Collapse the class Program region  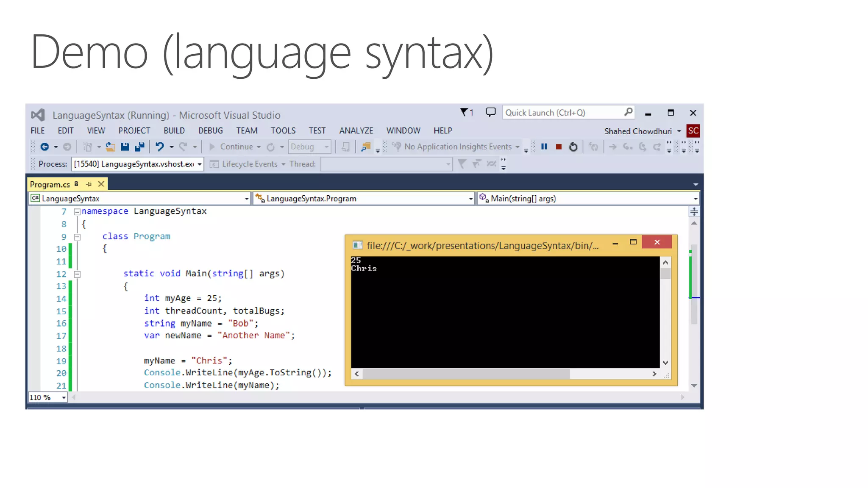[x=77, y=237]
